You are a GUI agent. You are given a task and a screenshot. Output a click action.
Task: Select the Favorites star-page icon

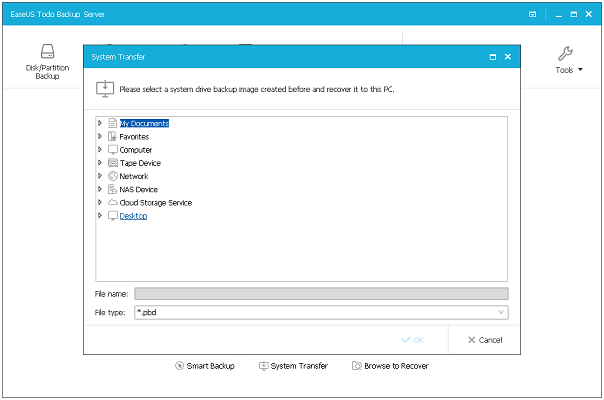coord(112,136)
